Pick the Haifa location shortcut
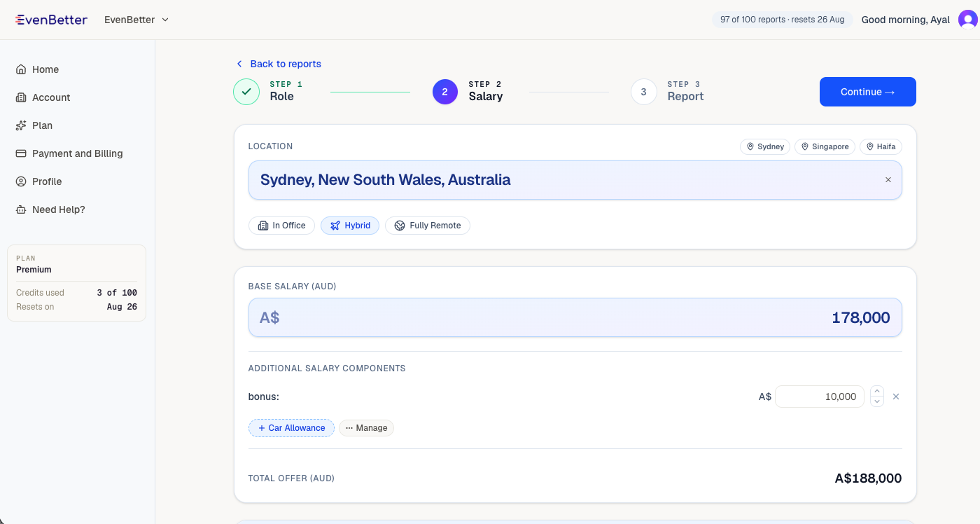 point(881,146)
